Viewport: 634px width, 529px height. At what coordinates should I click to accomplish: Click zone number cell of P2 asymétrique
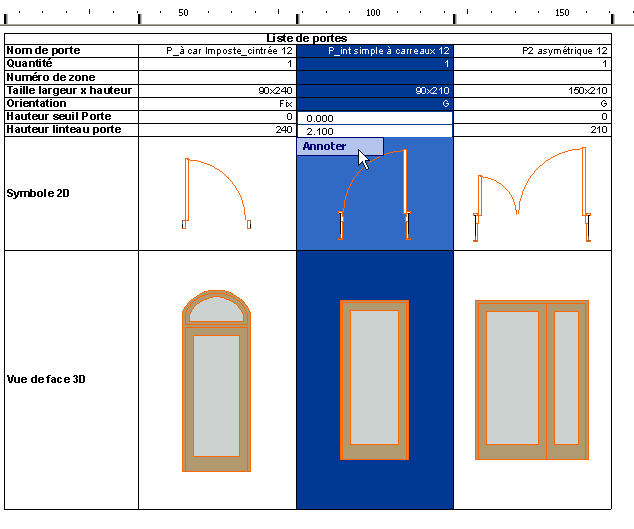tap(533, 77)
